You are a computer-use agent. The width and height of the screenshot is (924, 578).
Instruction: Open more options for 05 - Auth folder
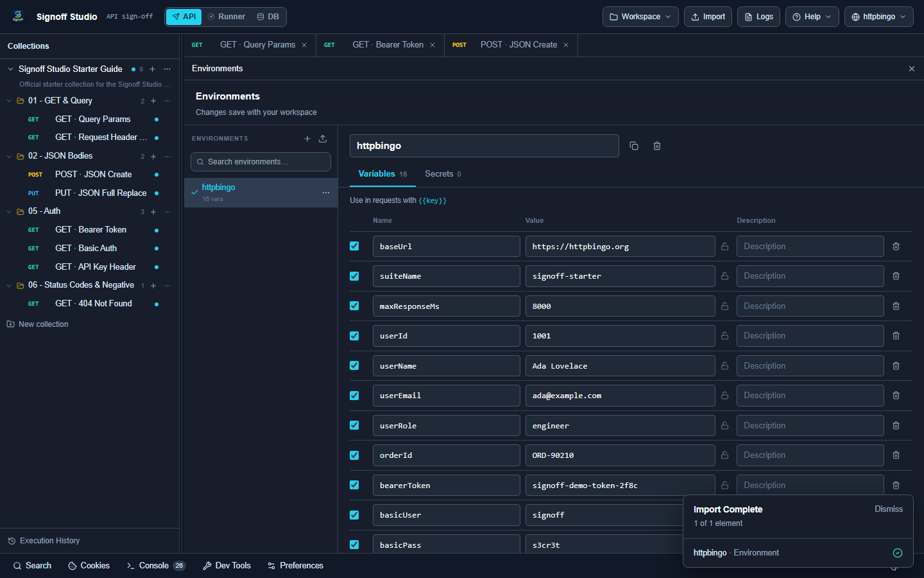tap(167, 211)
